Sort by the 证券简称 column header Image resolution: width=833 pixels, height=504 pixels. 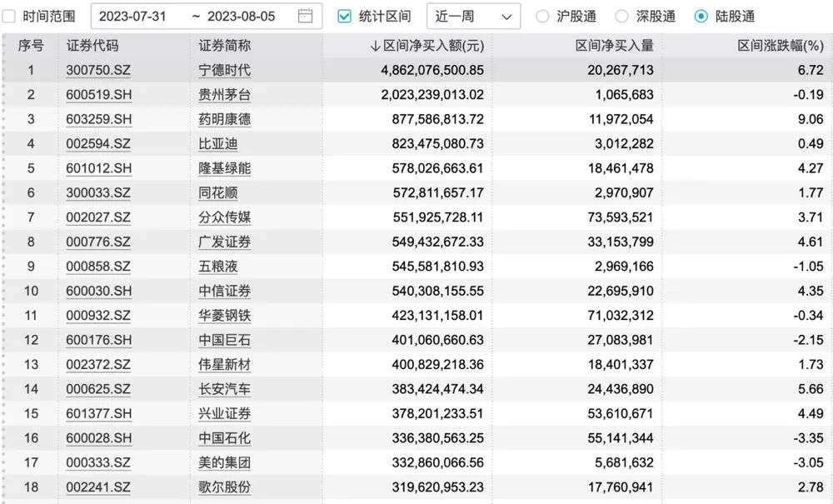click(224, 46)
